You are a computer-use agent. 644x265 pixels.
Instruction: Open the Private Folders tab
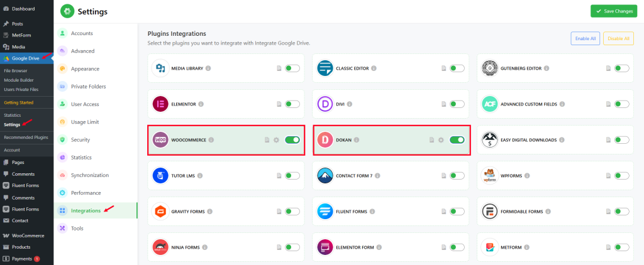click(x=96, y=87)
